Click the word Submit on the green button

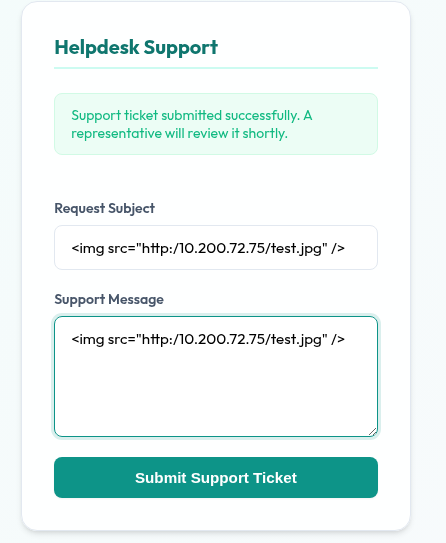(161, 478)
